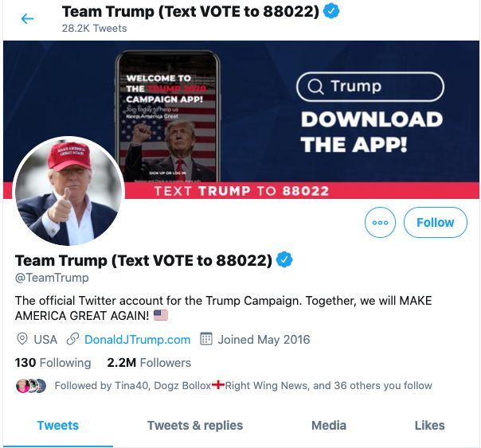Open the Likes tab

[x=429, y=425]
